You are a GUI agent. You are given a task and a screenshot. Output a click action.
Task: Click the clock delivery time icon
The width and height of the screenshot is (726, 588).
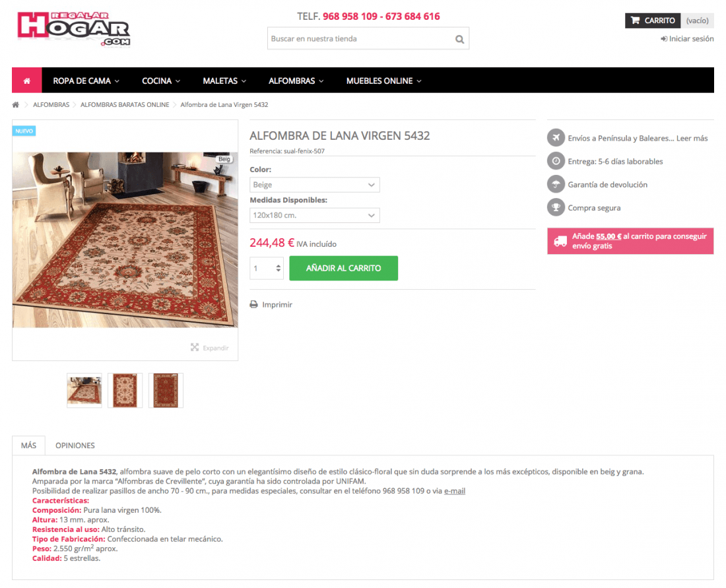556,161
